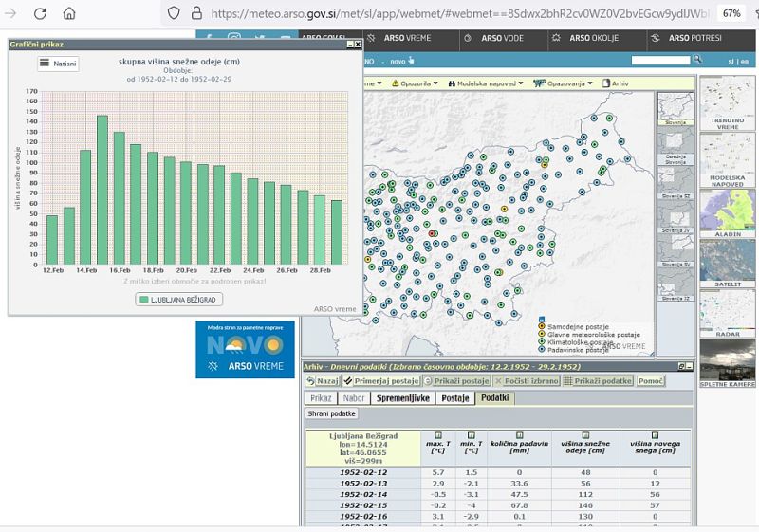Click the site search input field
This screenshot has height=532, width=759.
660,60
